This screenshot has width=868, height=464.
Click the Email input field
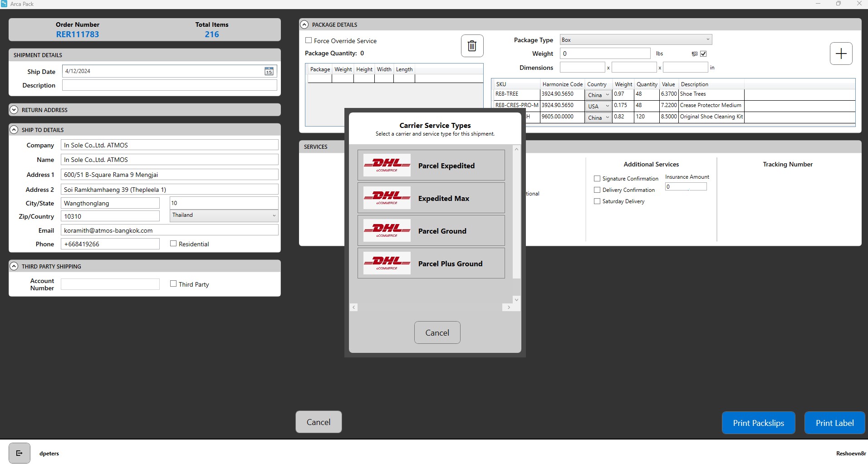click(169, 230)
